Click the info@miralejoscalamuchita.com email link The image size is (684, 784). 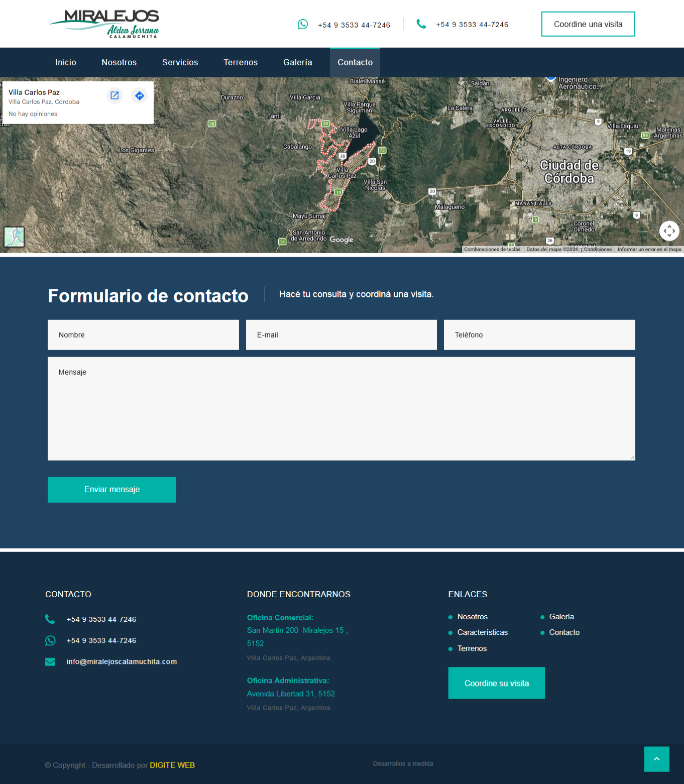pyautogui.click(x=122, y=662)
